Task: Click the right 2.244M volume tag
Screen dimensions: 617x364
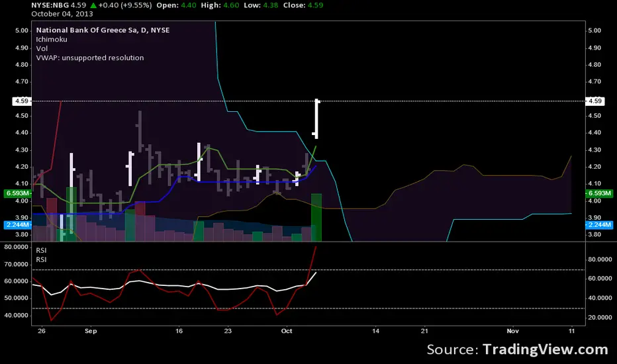Action: 599,225
